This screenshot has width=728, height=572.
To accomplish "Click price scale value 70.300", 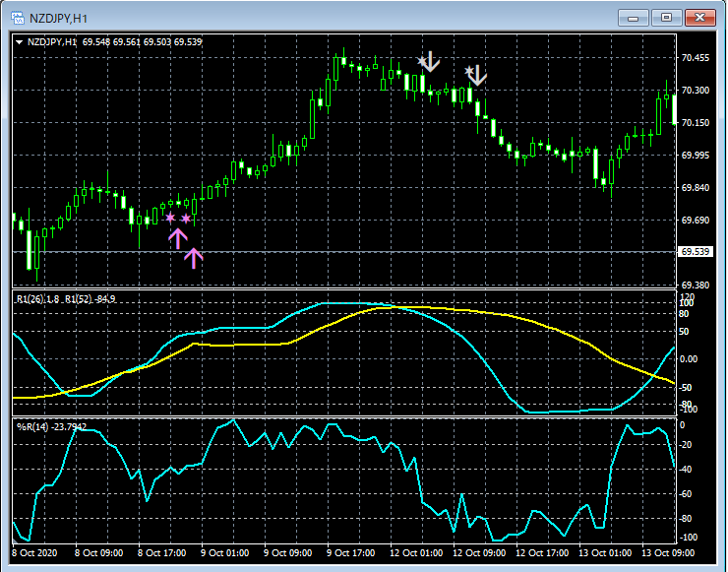I will tap(695, 91).
